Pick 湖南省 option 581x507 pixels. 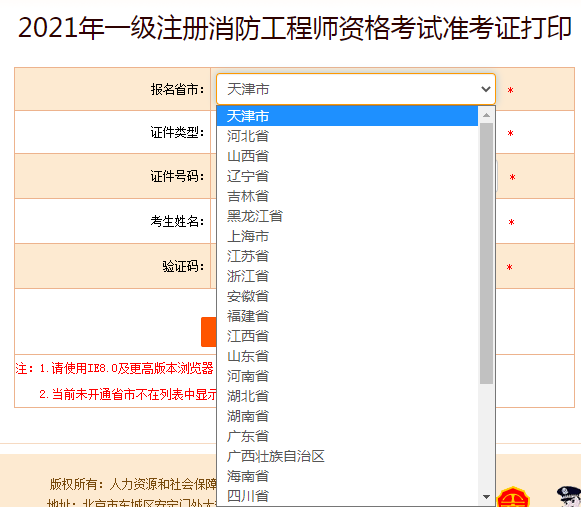point(347,416)
